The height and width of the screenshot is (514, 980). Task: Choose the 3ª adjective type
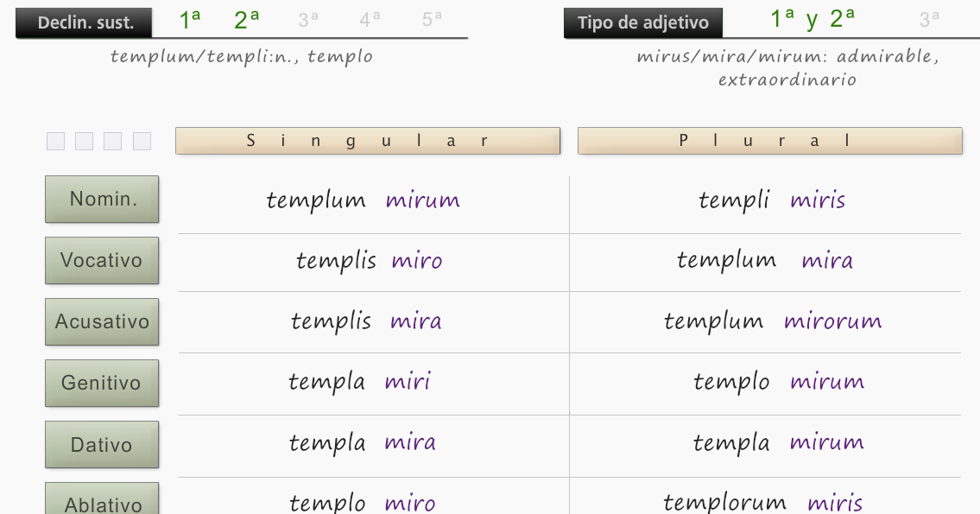pos(929,20)
